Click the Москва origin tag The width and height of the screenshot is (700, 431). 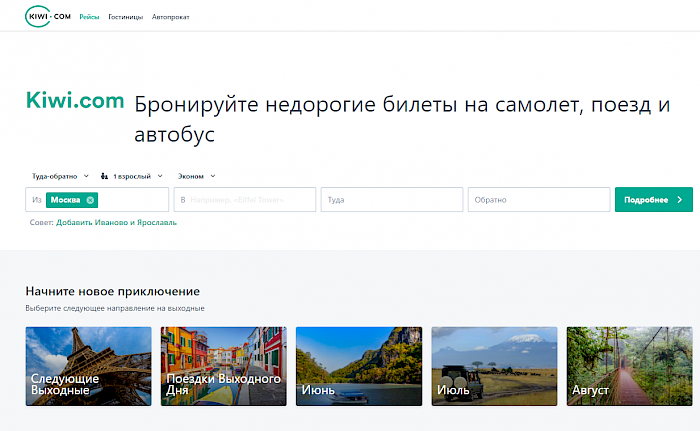(72, 200)
